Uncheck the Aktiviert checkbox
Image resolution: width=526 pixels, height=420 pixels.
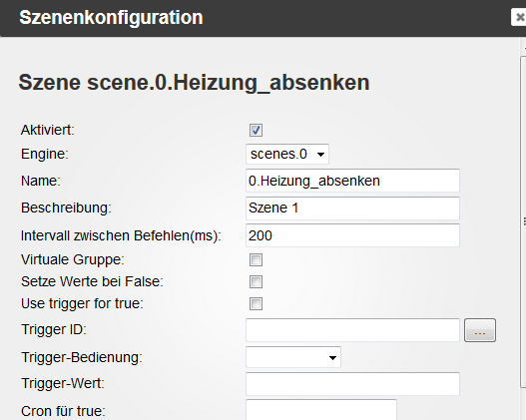[256, 130]
